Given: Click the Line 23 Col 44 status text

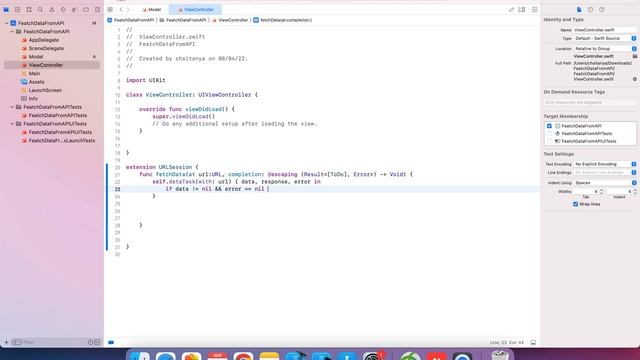Looking at the screenshot, I should (x=507, y=342).
